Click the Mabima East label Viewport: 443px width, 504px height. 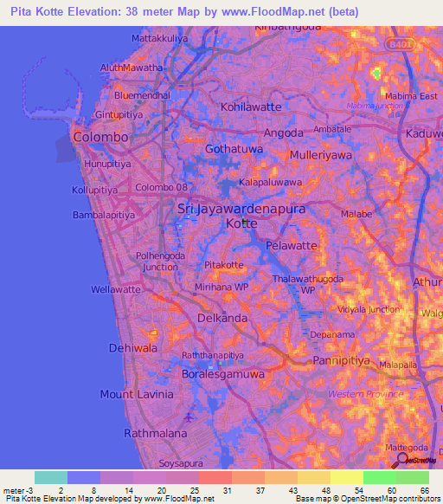pyautogui.click(x=411, y=96)
